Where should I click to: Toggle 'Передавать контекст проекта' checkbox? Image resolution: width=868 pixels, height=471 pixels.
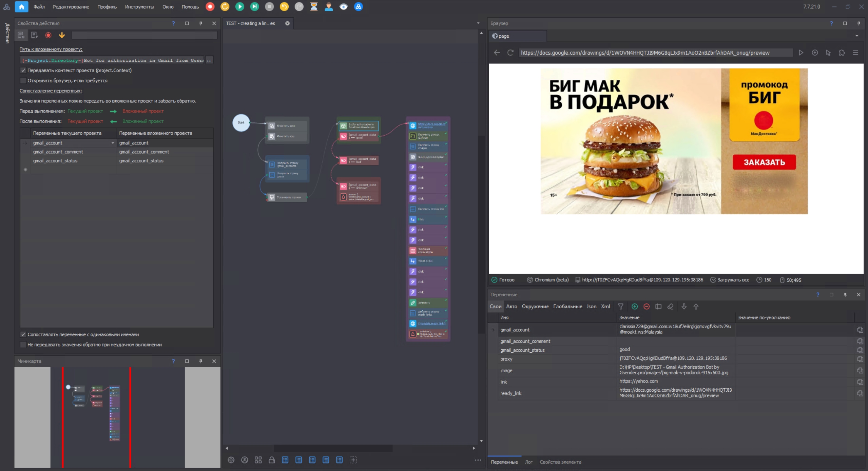[x=23, y=71]
